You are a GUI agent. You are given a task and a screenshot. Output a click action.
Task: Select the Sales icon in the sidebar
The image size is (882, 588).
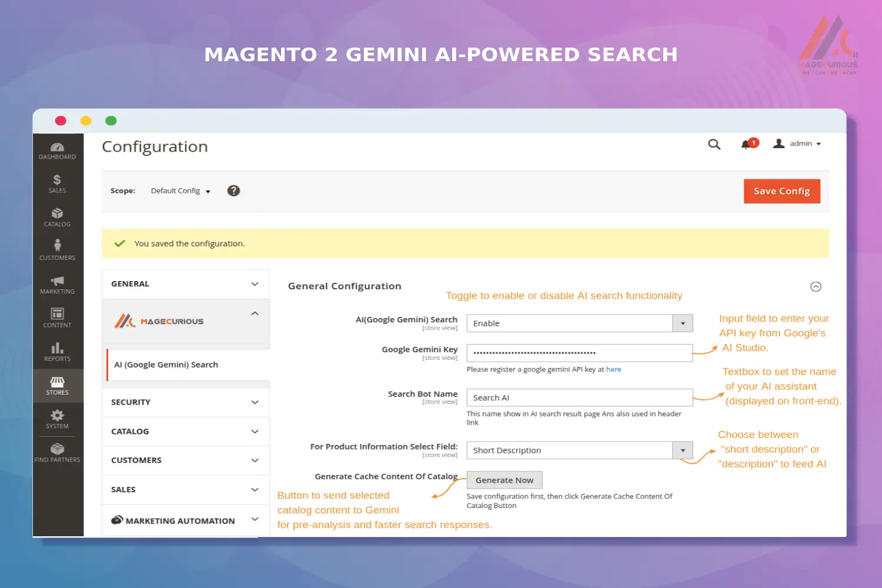click(57, 183)
